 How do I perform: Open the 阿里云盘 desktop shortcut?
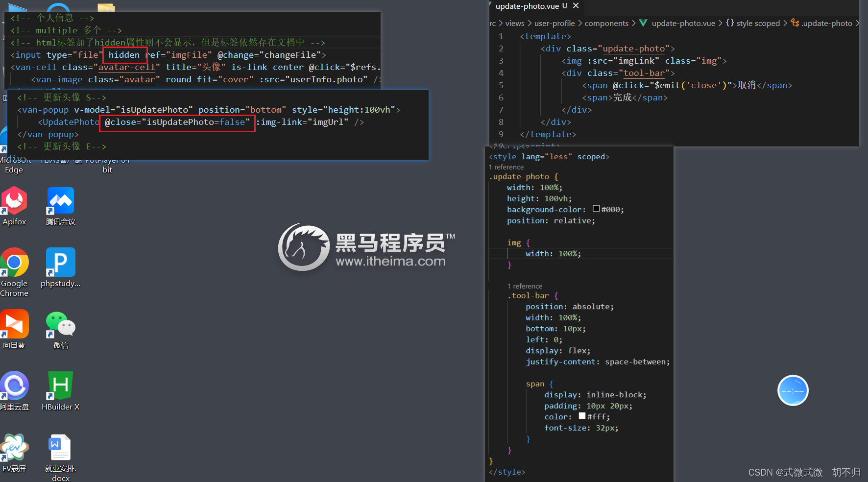pyautogui.click(x=14, y=391)
